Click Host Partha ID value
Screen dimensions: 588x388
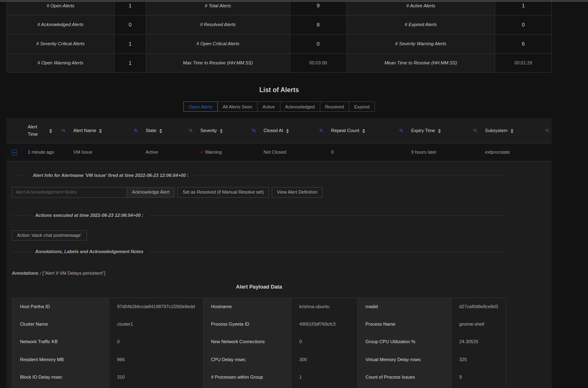point(156,307)
